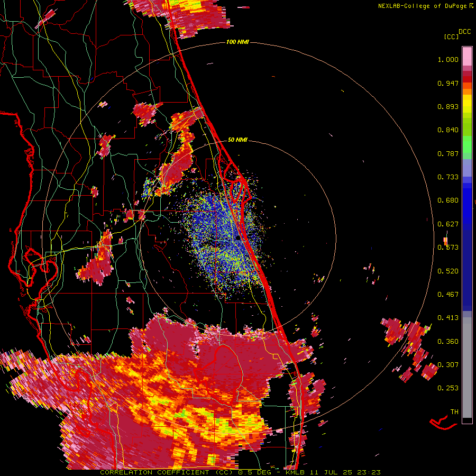The height and width of the screenshot is (476, 476).
Task: Select the 0.360 scale value
Action: click(448, 342)
